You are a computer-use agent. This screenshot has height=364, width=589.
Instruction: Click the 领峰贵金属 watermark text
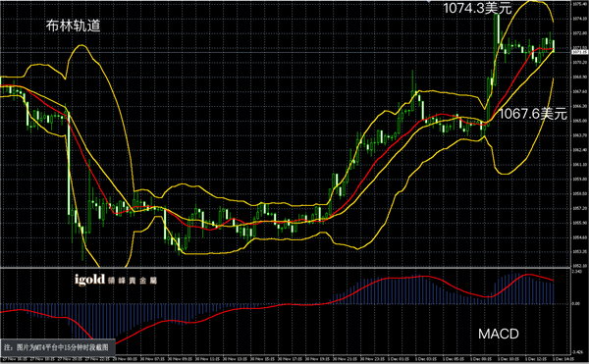click(x=133, y=281)
